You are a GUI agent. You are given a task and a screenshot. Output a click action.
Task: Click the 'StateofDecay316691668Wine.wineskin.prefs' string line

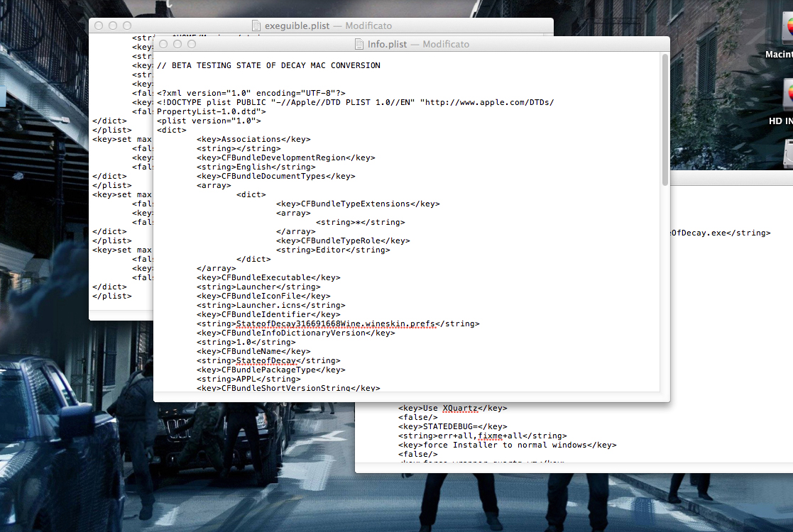339,324
